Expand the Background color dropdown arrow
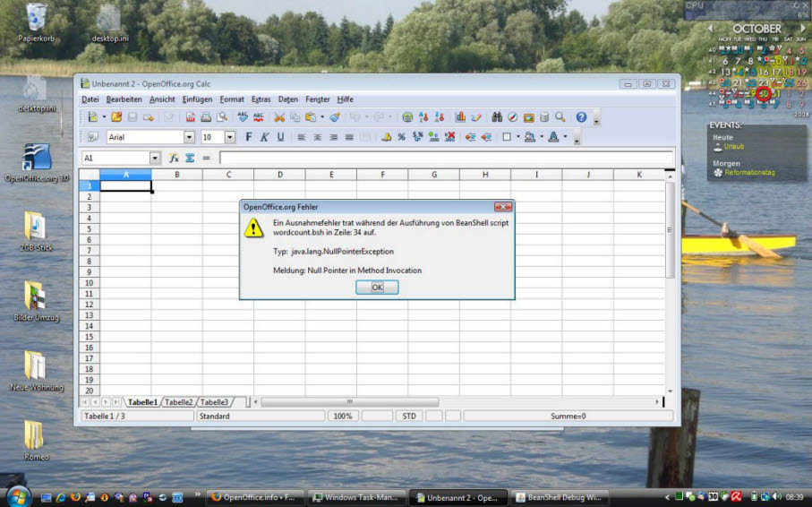 pos(542,137)
